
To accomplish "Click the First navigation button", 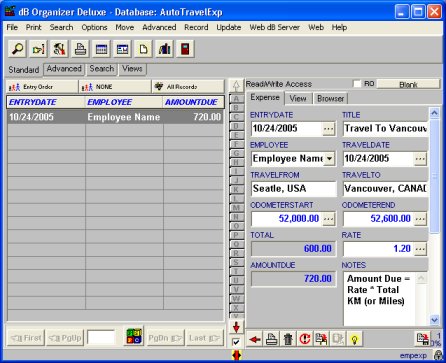I will (27, 338).
